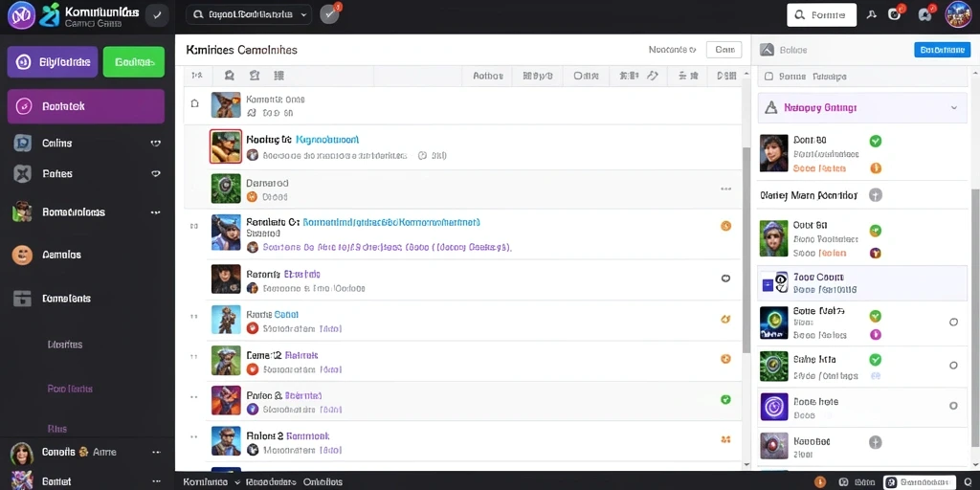Viewport: 980px width, 490px height.
Task: Click the blue and green app logo in the top bar
Action: click(50, 15)
